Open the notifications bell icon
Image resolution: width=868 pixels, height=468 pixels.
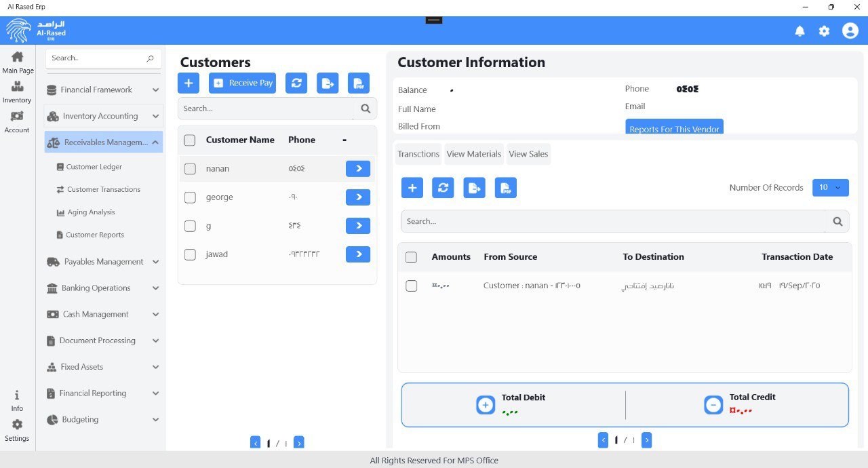(x=800, y=31)
